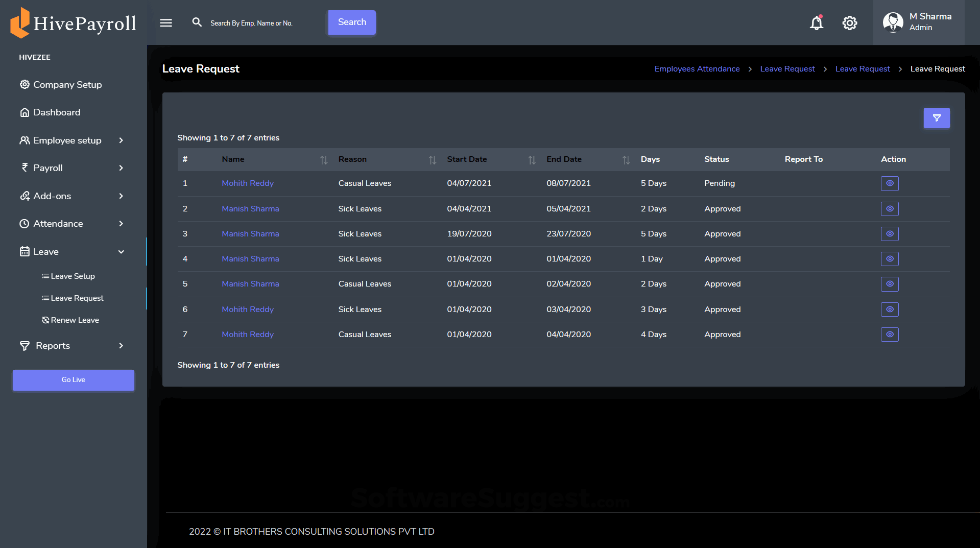Collapse the Leave sidebar section
The image size is (980, 548).
point(121,251)
